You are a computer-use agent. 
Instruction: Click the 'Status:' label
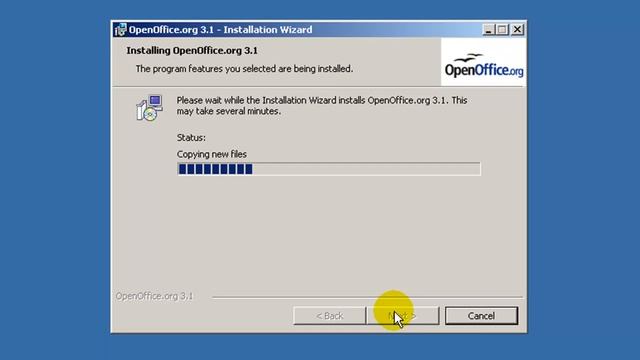tap(191, 138)
